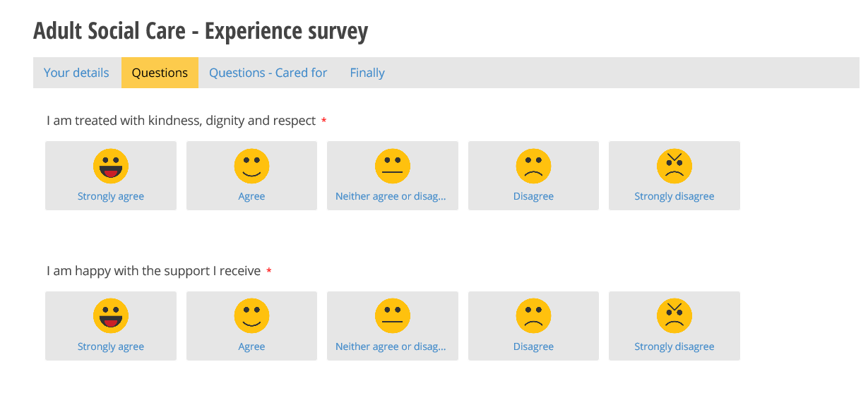Click the frowning face icon for kindness question

[x=533, y=167]
